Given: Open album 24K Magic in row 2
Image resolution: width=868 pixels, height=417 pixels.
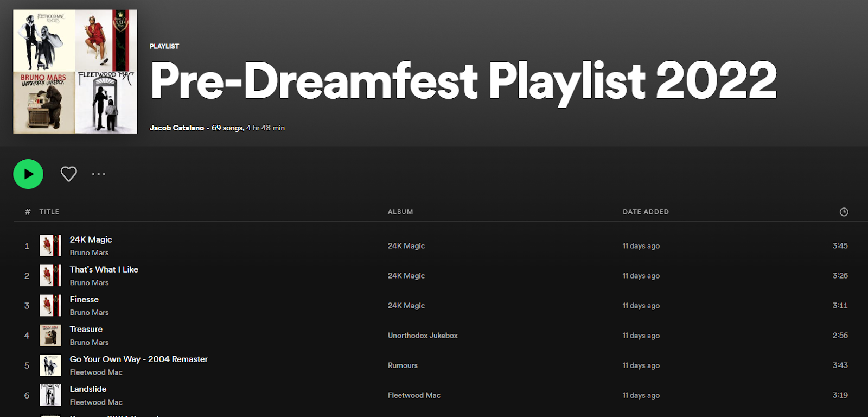Looking at the screenshot, I should pyautogui.click(x=406, y=275).
